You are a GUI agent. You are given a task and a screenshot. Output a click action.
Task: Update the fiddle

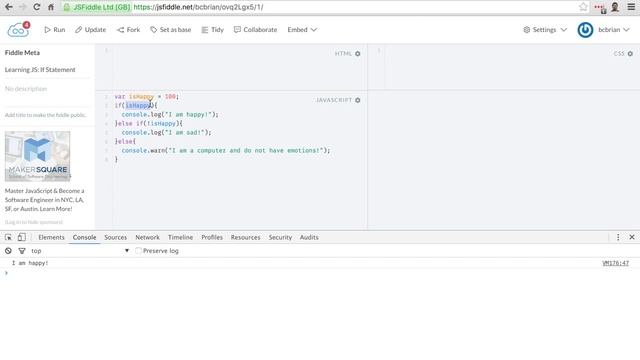(x=90, y=30)
